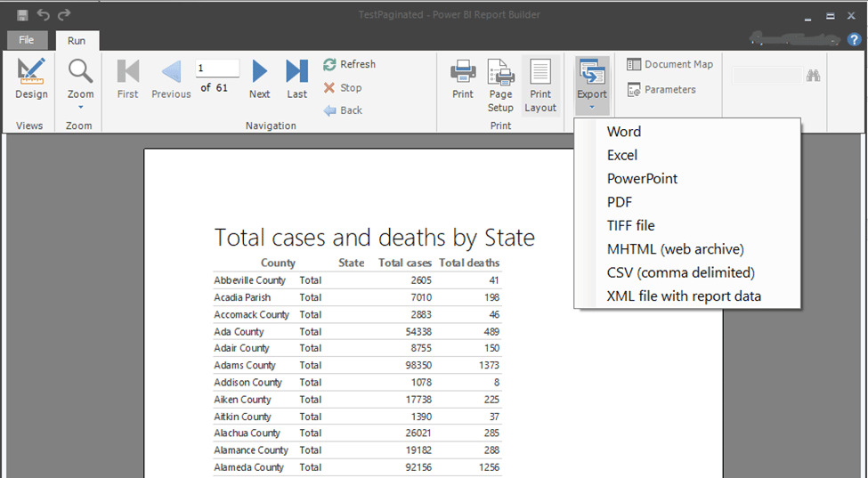Screen dimensions: 868x478
Task: Select the Adams County cell
Action: pyautogui.click(x=245, y=366)
